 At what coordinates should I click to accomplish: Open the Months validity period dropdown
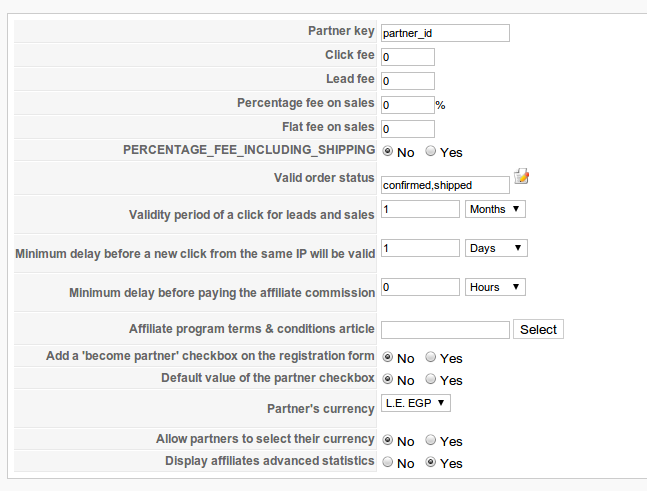tap(496, 209)
